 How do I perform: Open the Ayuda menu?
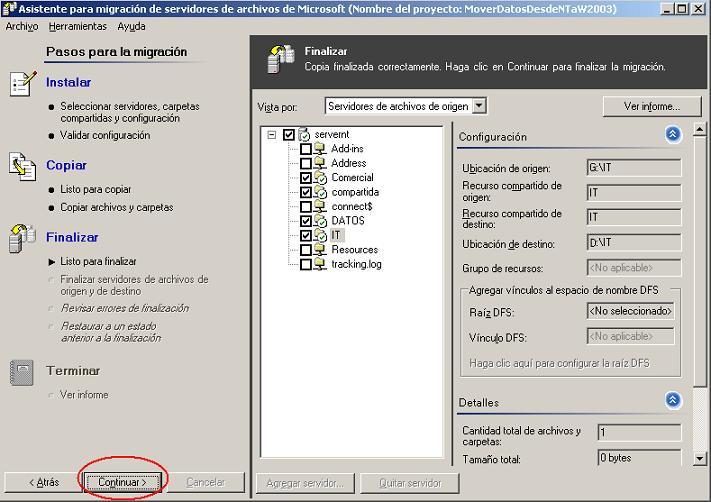click(131, 26)
